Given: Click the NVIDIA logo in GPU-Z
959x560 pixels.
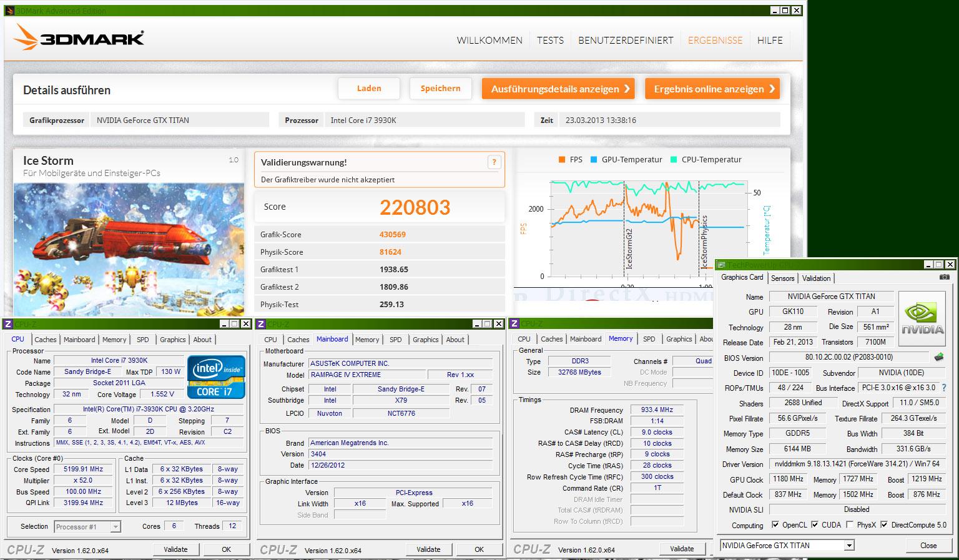Looking at the screenshot, I should pyautogui.click(x=922, y=319).
